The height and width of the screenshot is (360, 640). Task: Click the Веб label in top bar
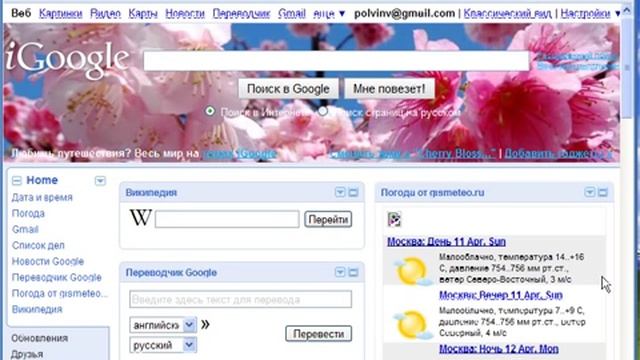[21, 13]
